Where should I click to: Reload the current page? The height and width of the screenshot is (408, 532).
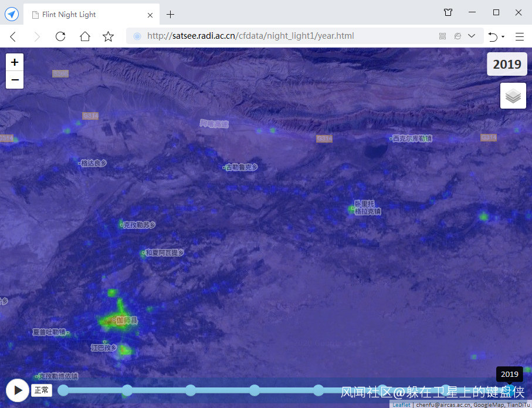[x=60, y=36]
